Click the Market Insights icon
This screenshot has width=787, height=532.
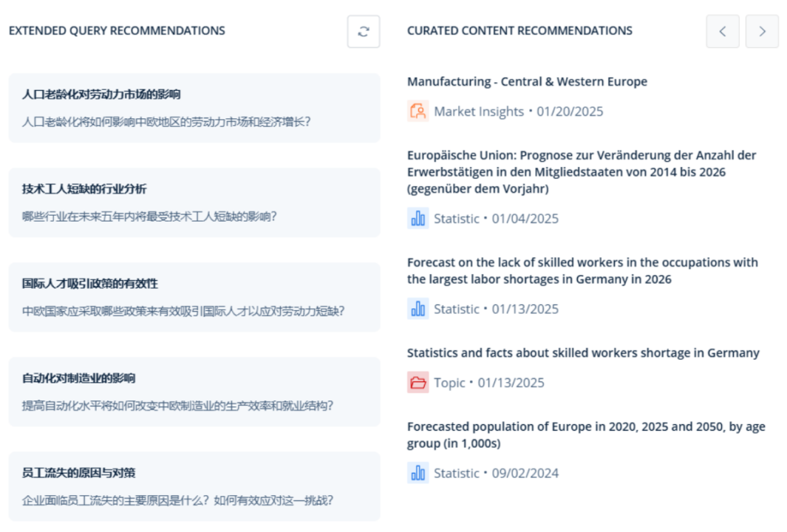418,111
